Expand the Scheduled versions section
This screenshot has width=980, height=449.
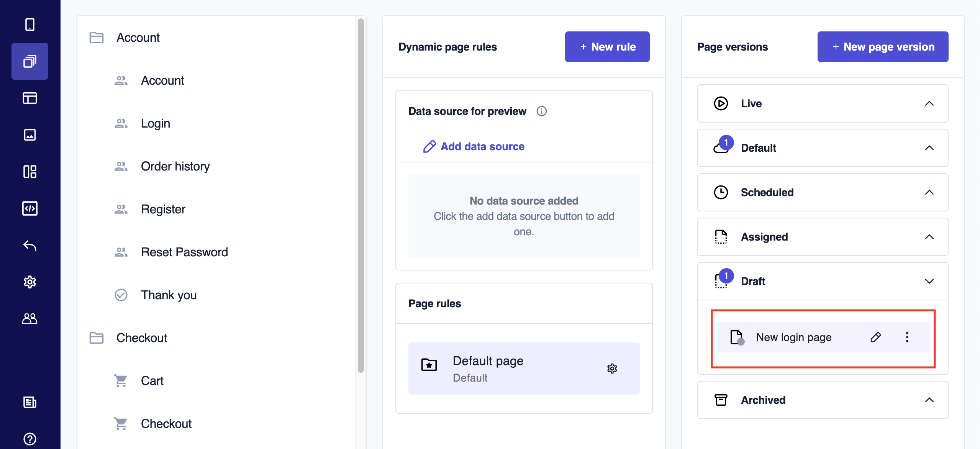pyautogui.click(x=929, y=192)
